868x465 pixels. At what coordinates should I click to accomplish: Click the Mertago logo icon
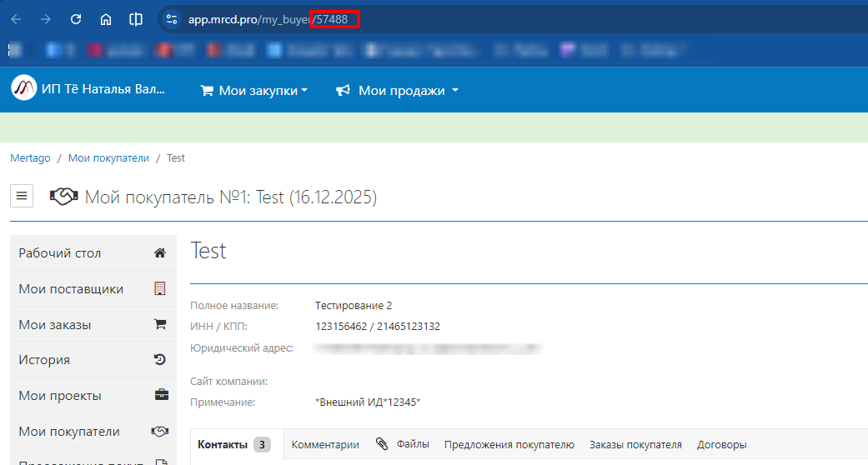23,88
